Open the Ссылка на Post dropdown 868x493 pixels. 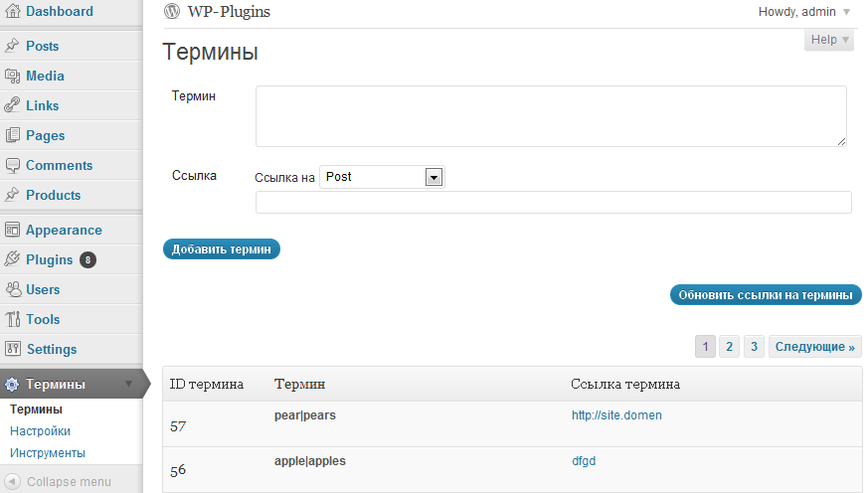(x=382, y=177)
